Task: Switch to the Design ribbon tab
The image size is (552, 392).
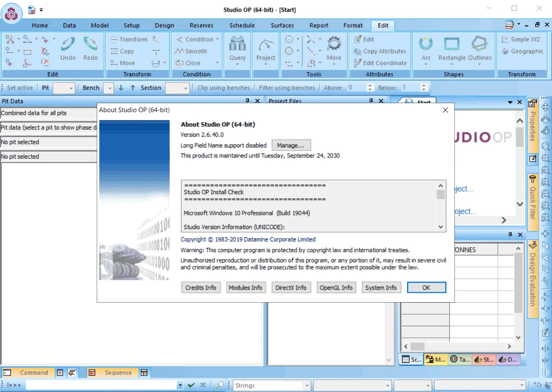Action: point(165,25)
